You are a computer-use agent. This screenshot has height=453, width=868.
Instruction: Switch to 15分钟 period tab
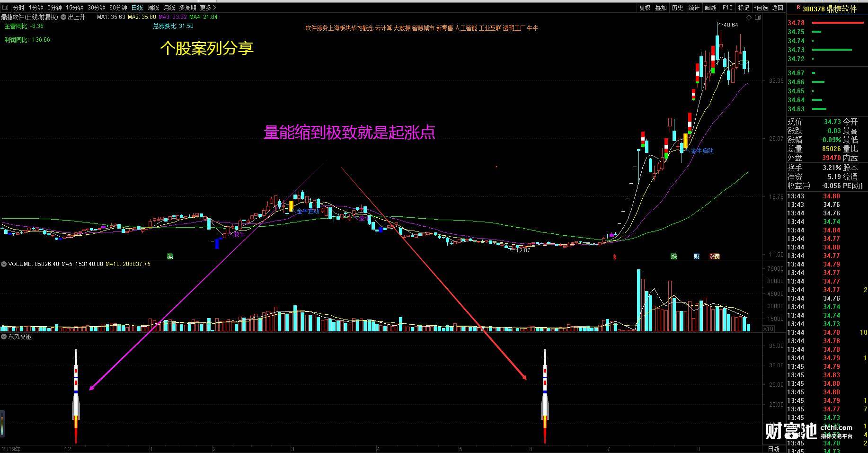[x=74, y=8]
